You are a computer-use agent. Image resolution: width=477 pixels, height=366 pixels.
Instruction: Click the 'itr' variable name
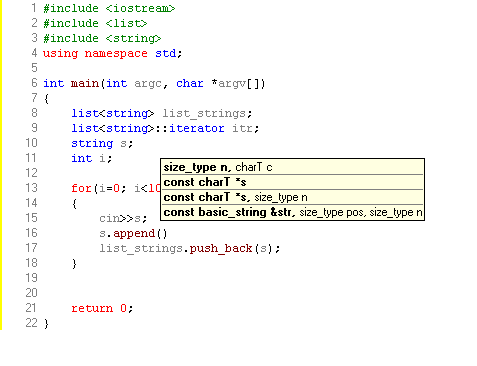242,128
